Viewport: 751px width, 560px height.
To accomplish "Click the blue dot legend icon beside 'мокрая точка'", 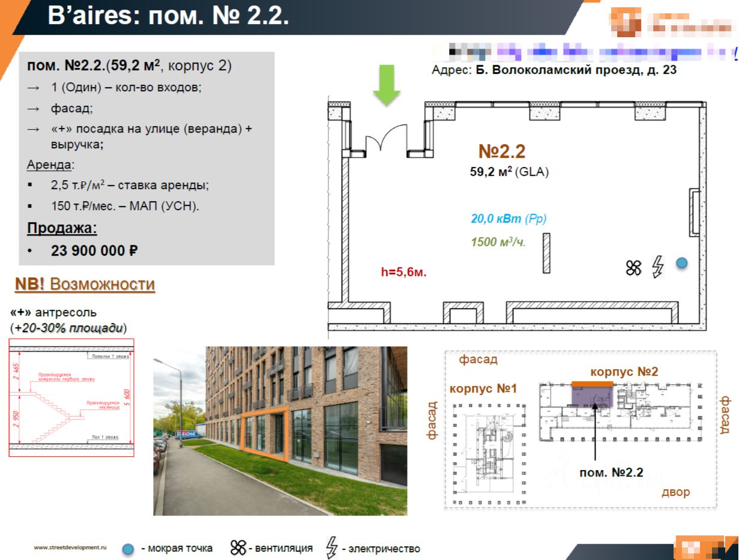I will click(x=128, y=549).
